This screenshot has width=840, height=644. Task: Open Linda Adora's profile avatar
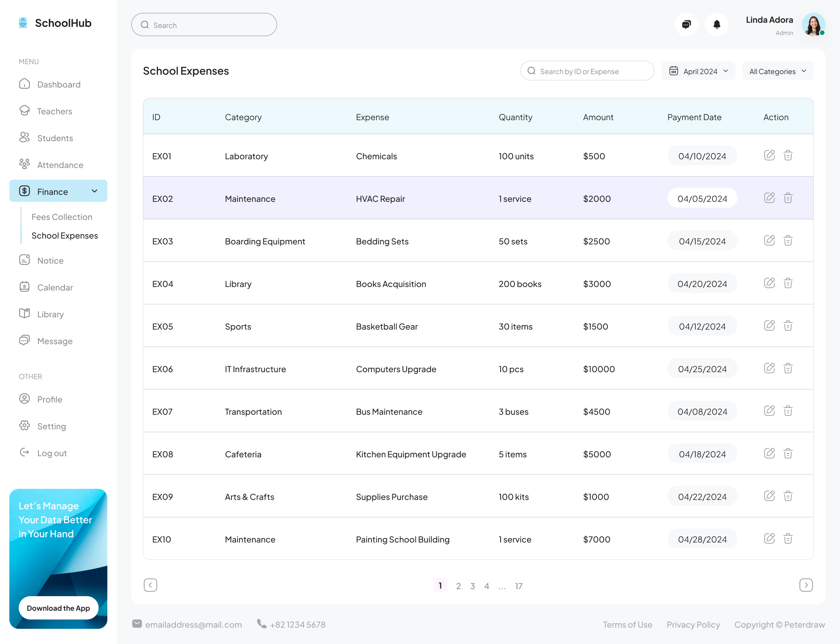tap(814, 25)
